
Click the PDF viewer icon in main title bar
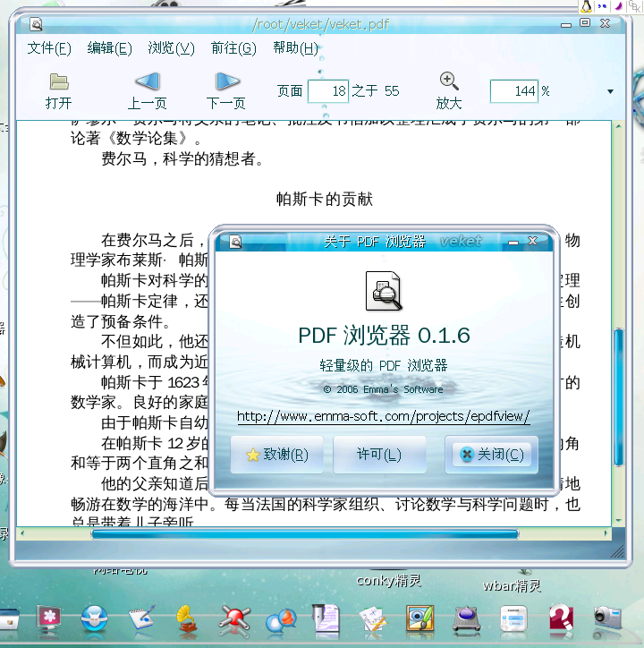(37, 24)
